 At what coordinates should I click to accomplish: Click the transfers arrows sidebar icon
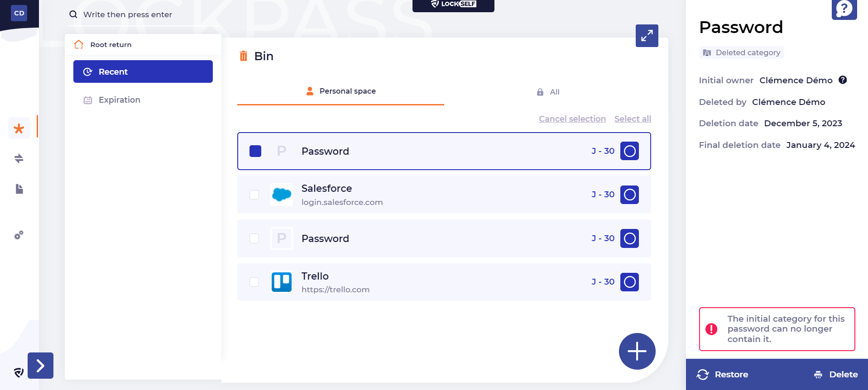point(19,158)
